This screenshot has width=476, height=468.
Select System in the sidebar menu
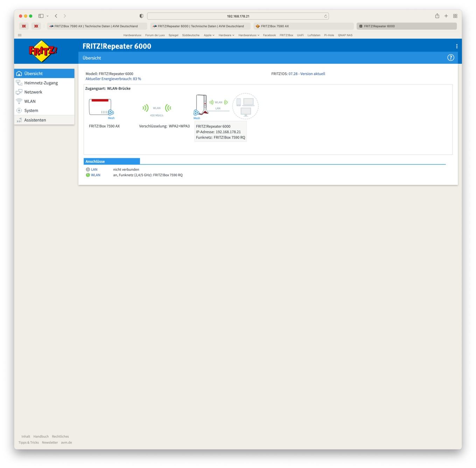pyautogui.click(x=44, y=111)
